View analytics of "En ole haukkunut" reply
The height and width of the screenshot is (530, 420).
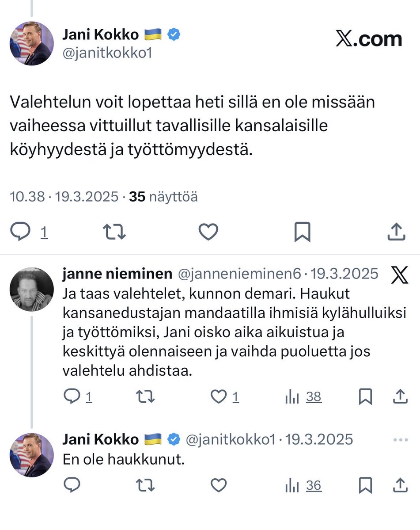pyautogui.click(x=292, y=485)
